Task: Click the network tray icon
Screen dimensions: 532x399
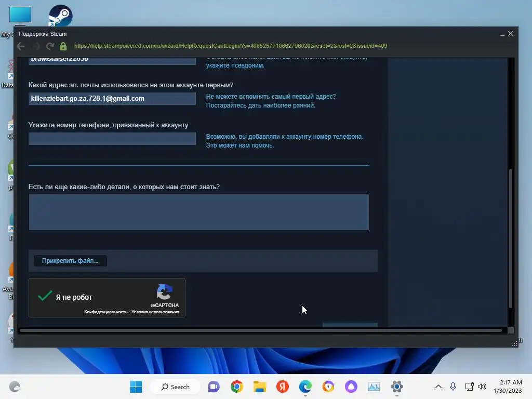Action: click(469, 387)
